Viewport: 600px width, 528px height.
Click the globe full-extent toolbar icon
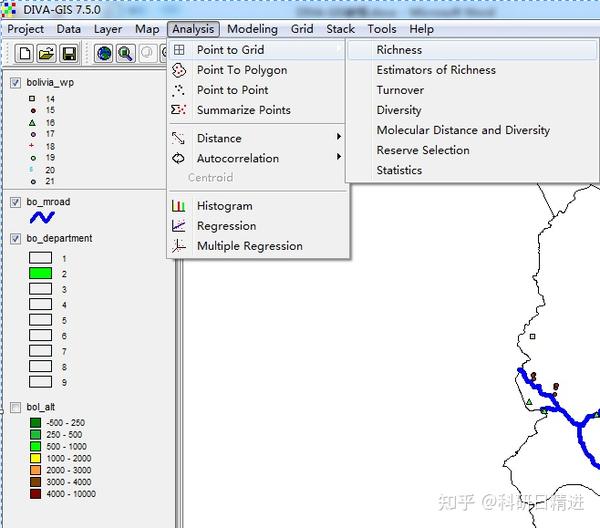pos(104,53)
